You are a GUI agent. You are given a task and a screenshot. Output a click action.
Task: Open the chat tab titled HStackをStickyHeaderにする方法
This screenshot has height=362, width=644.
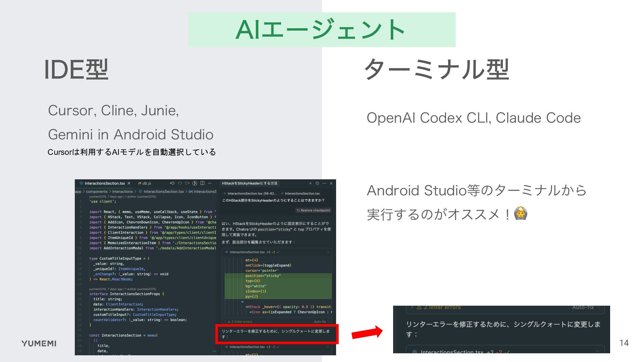tap(250, 183)
